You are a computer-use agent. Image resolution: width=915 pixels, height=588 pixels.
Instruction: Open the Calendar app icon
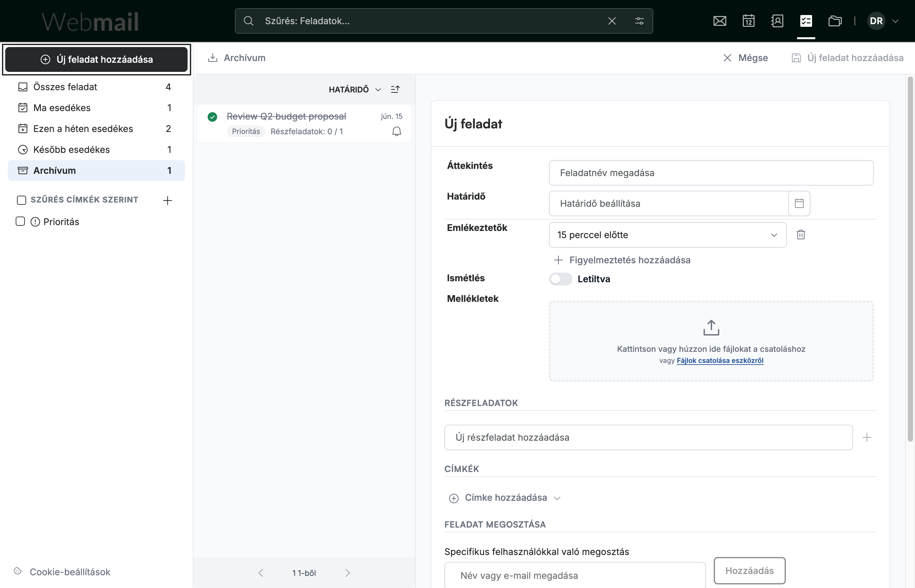[748, 21]
